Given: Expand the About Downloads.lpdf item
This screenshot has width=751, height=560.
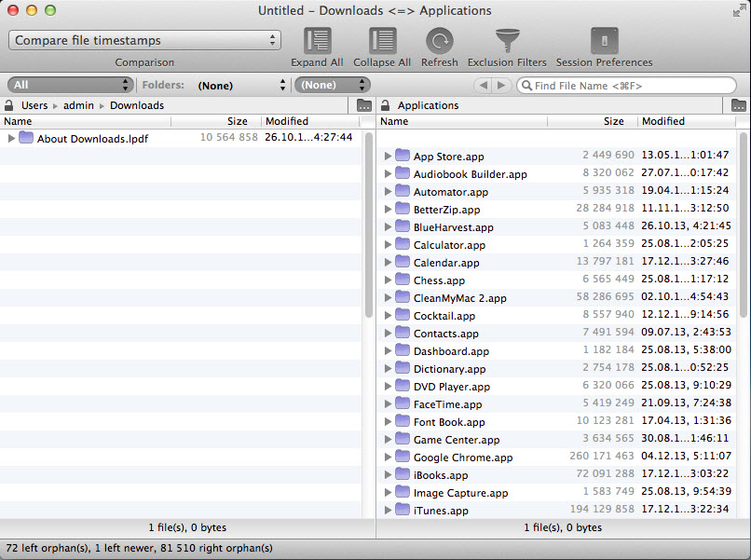Looking at the screenshot, I should coord(12,138).
